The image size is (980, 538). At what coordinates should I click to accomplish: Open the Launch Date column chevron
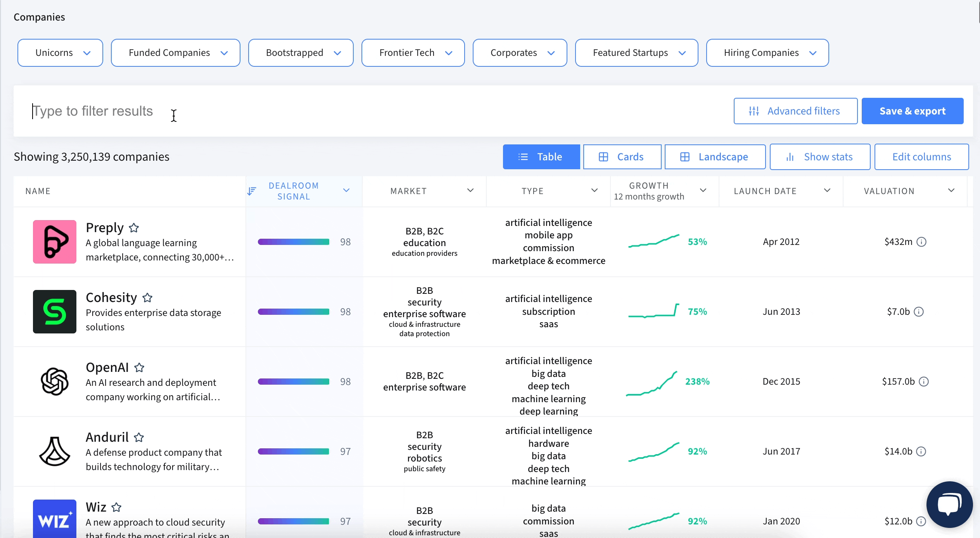[x=827, y=190]
